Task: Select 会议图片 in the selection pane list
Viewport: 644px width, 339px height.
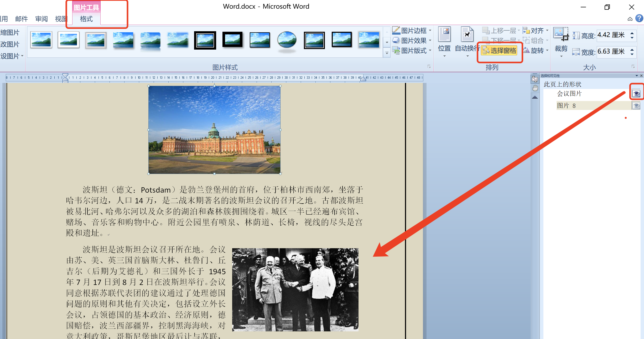Action: coord(569,94)
